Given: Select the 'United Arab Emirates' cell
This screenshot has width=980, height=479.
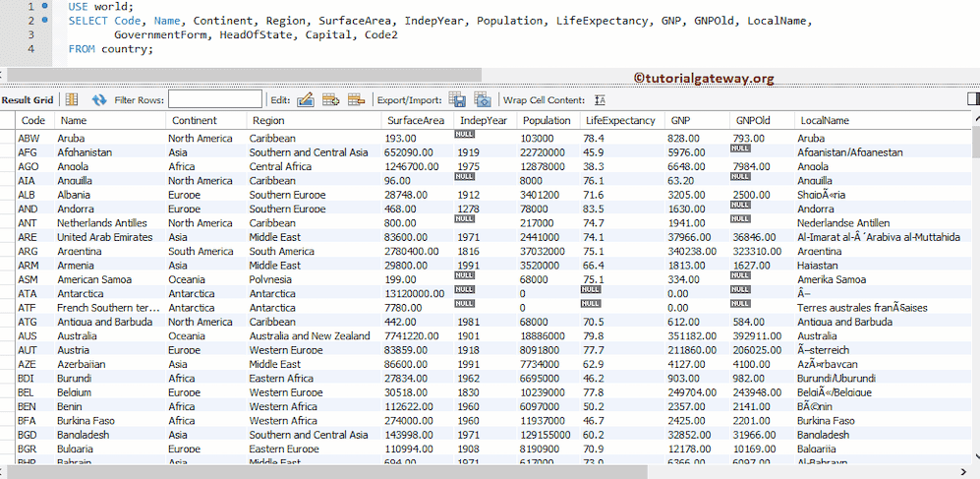Looking at the screenshot, I should 110,237.
